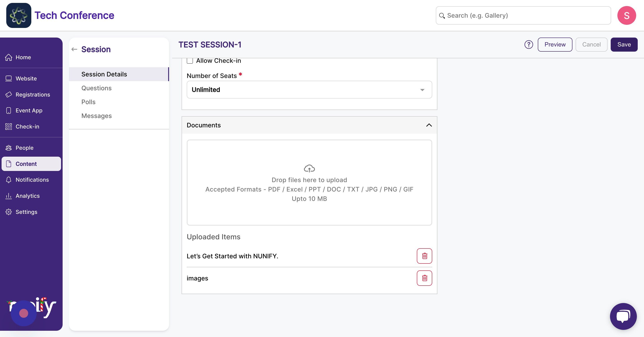
Task: Click the Save button
Action: (624, 45)
